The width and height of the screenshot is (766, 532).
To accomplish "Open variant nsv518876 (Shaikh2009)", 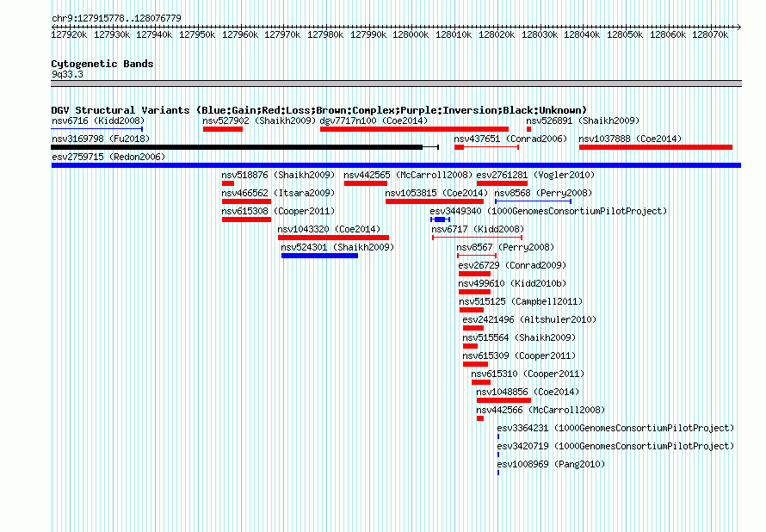I will click(x=278, y=175).
